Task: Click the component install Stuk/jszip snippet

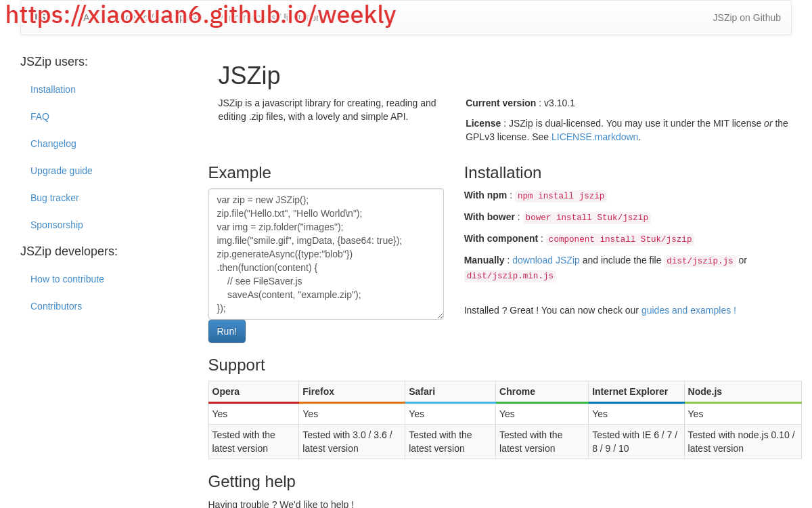Action: coord(620,240)
